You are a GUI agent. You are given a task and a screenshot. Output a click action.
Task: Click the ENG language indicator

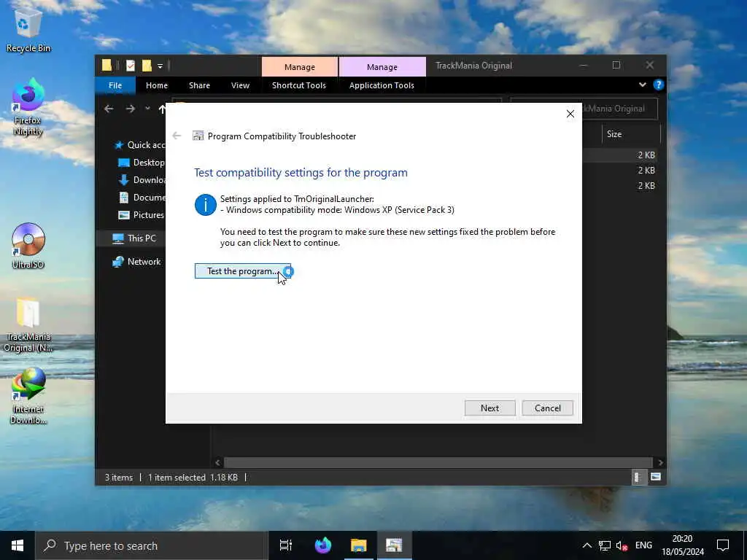(643, 545)
